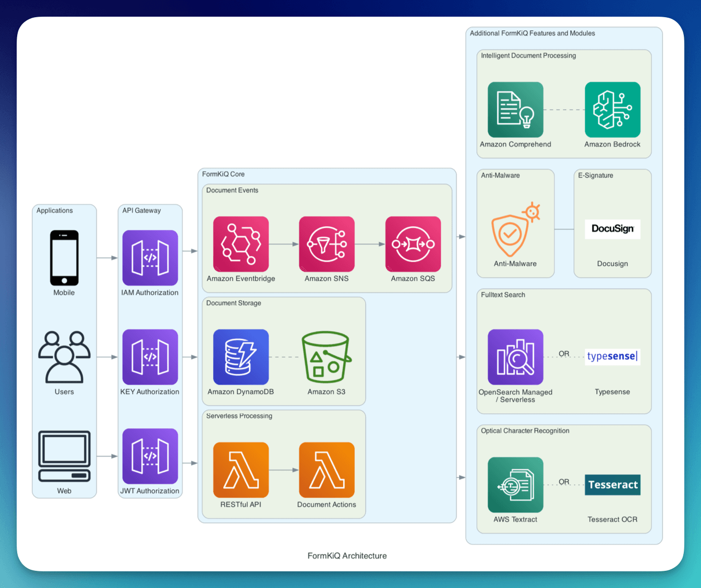Select the OpenSearch Managed icon
Screen dimensions: 701x588
(x=515, y=357)
